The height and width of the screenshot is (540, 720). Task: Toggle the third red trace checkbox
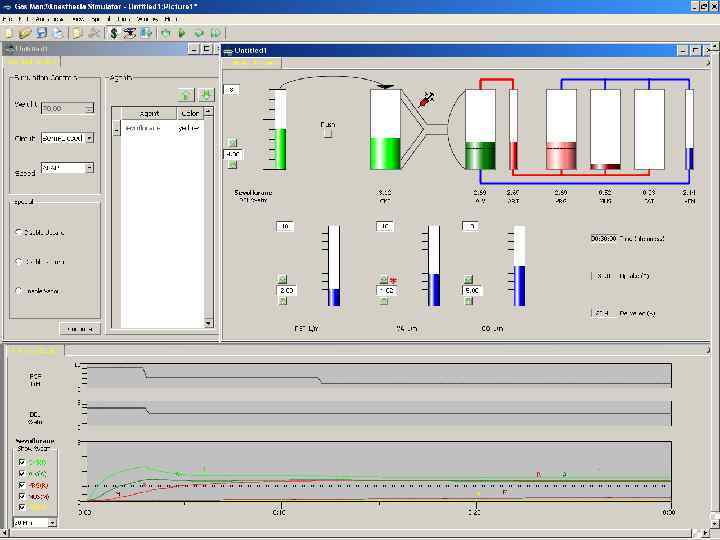pos(24,485)
